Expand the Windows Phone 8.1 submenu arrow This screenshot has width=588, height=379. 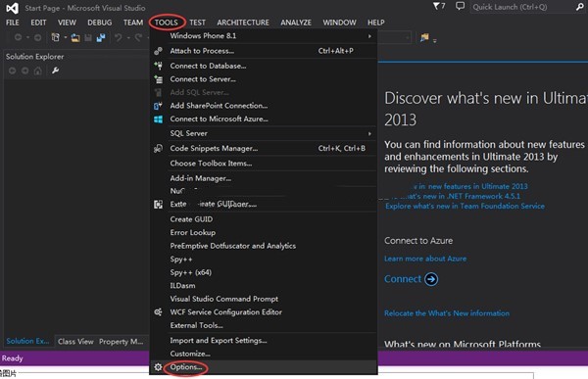pos(369,36)
